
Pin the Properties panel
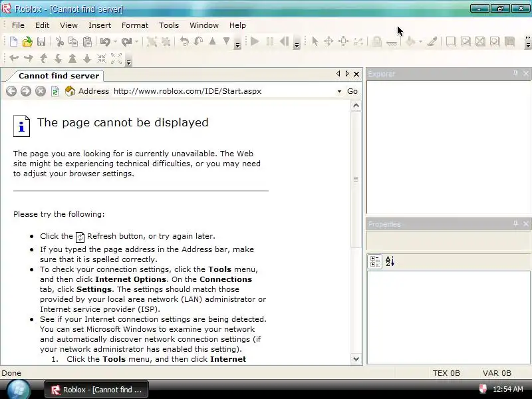(515, 223)
